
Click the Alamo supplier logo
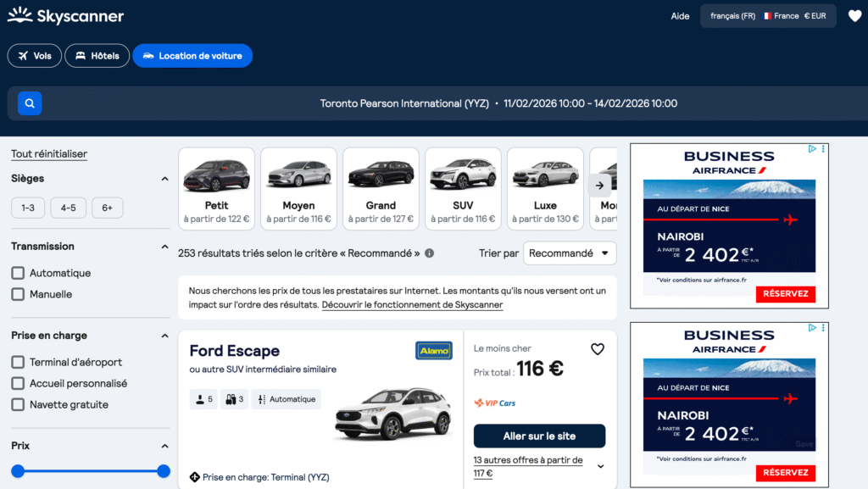(x=434, y=351)
